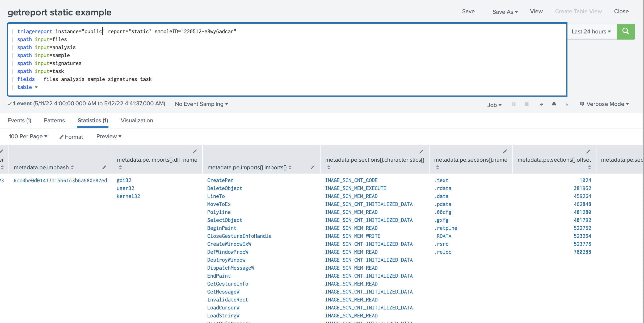Viewport: 644px width, 323px height.
Task: Edit the metadata.pe.imphash column
Action: tap(104, 167)
